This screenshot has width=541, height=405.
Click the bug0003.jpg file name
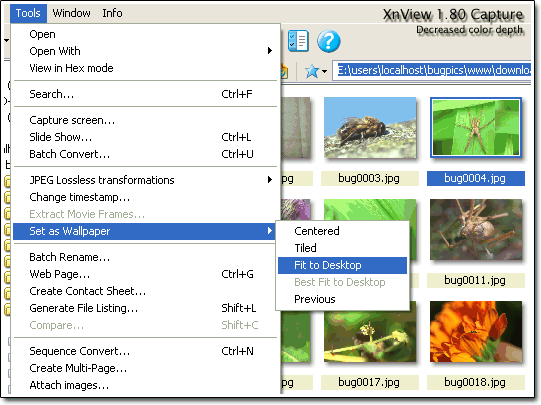(369, 178)
